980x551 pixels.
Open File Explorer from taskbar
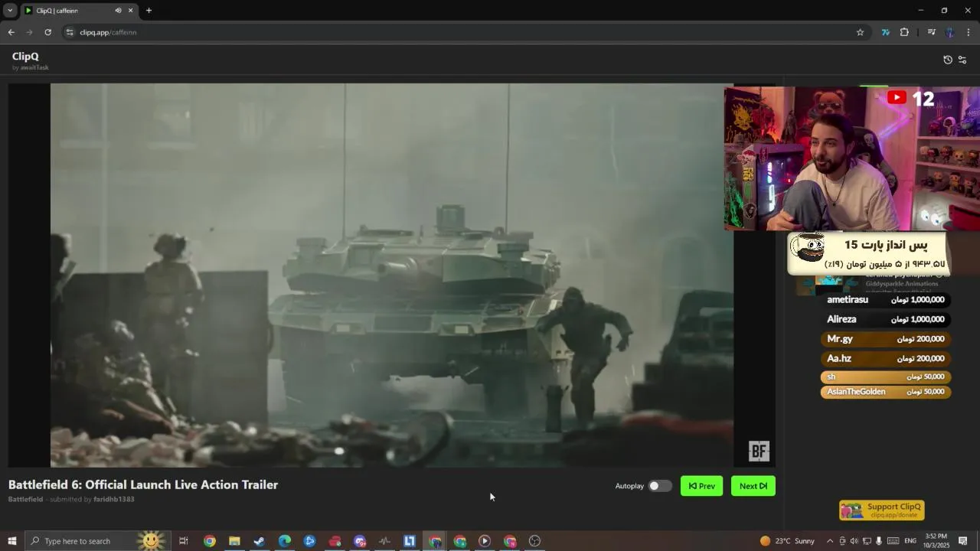[x=234, y=541]
